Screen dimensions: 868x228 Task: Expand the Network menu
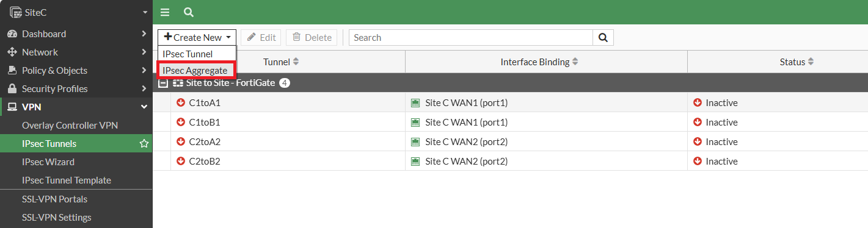point(144,52)
